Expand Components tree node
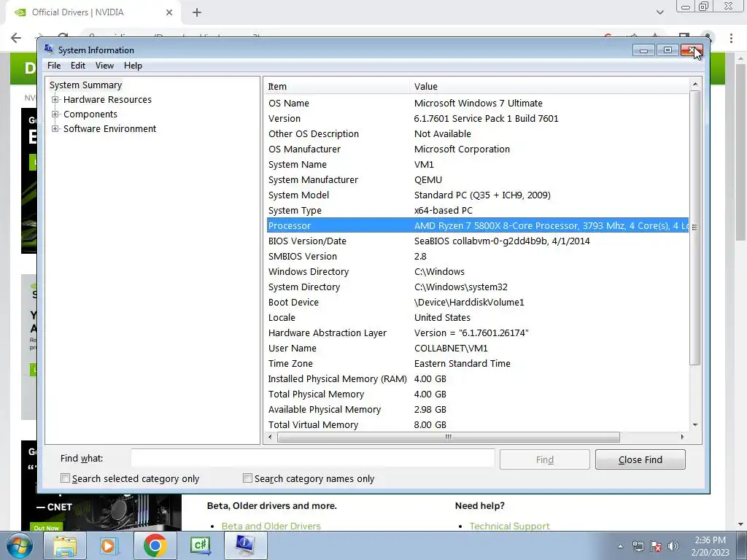 [55, 114]
